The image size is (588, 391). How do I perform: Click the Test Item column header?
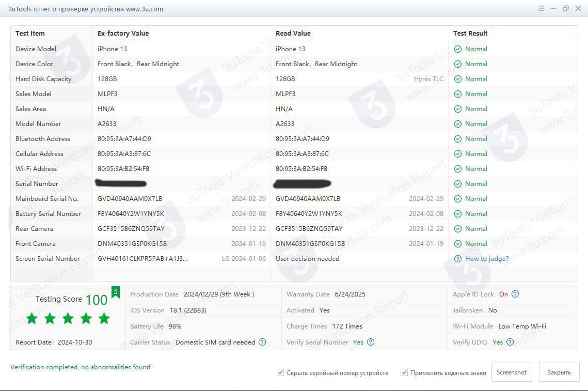point(30,34)
